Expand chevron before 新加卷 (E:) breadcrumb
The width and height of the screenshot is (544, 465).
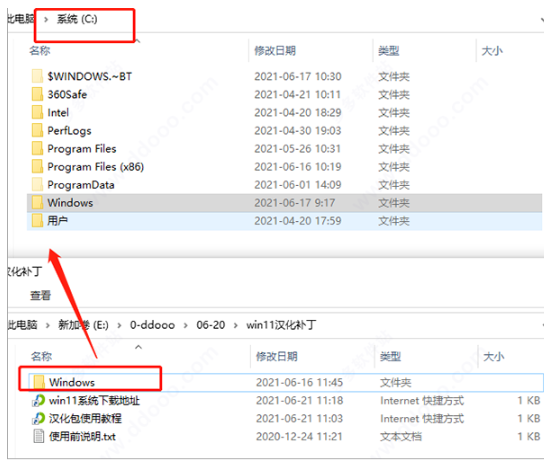[48, 326]
